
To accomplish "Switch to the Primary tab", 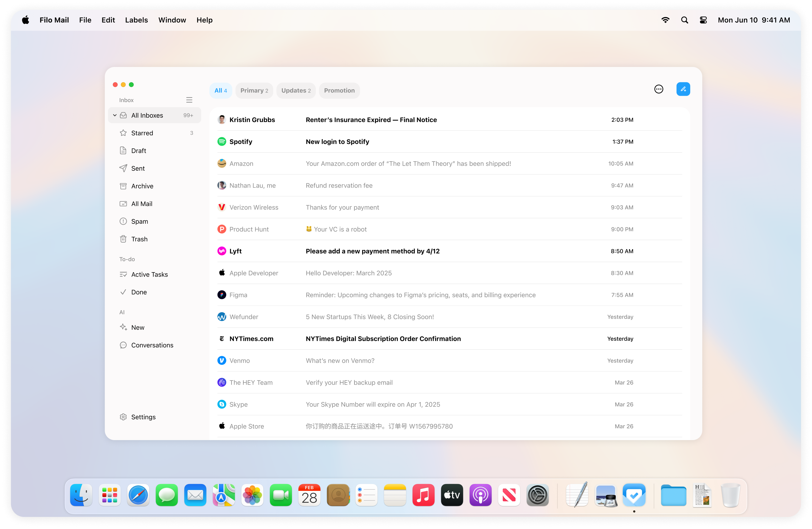I will click(254, 91).
